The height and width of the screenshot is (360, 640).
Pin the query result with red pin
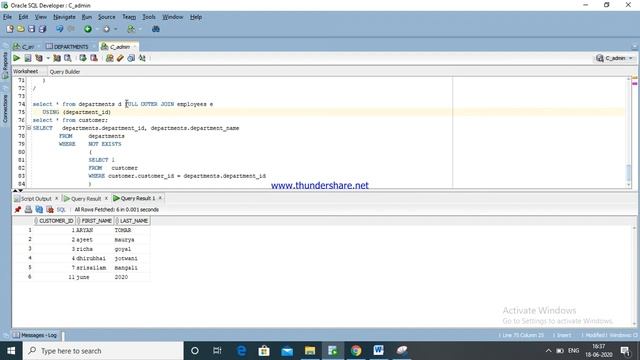tap(18, 209)
